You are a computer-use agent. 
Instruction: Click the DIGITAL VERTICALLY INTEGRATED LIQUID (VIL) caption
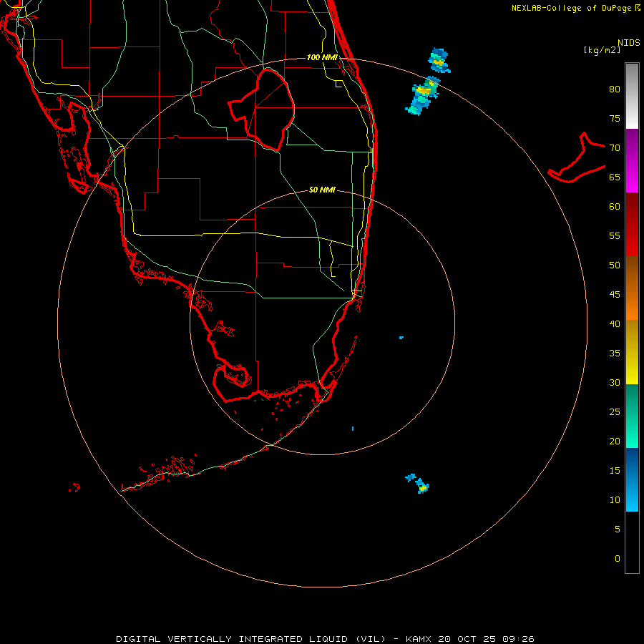pos(251,639)
